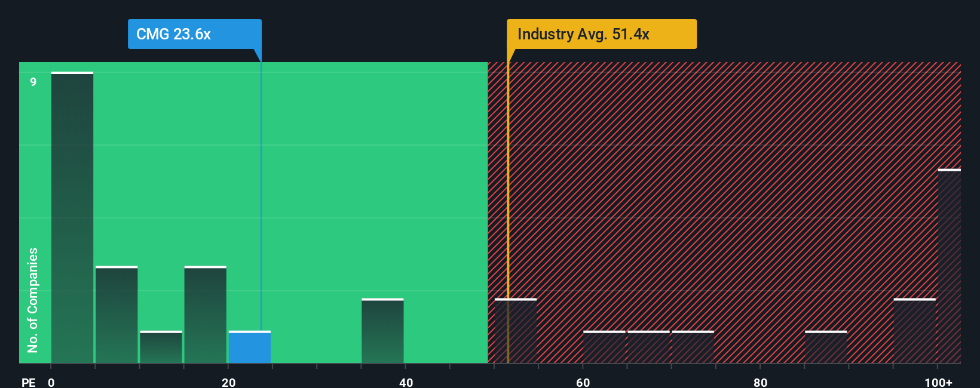Select the bar at PE 35-40
Viewport: 980px width, 388px height.
tap(382, 331)
